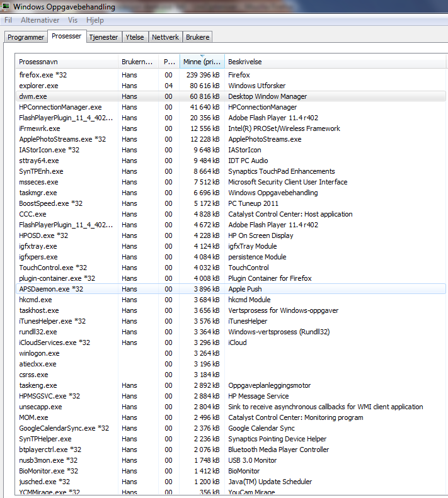Select jusched.exe *32 process
Screen dimensions: 448x498
click(231, 482)
